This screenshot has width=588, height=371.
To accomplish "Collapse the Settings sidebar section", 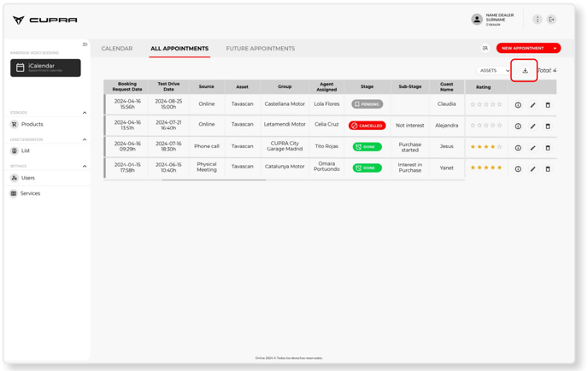I will coord(85,167).
